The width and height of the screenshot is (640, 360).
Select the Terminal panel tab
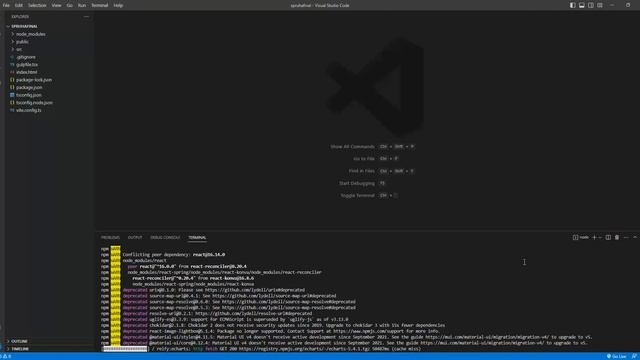[197, 238]
